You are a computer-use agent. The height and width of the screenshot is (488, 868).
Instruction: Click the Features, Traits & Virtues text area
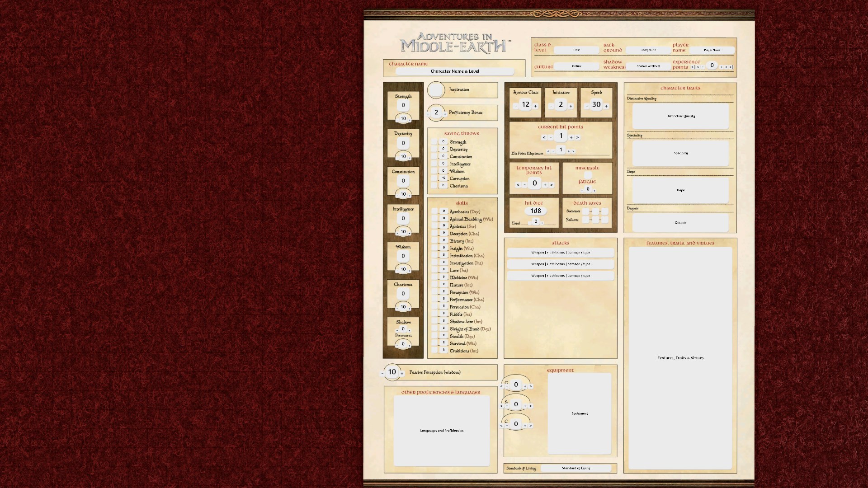pos(680,358)
